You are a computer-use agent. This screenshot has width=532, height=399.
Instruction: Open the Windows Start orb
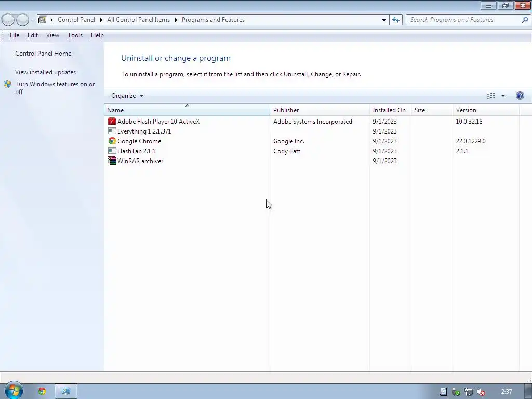pyautogui.click(x=14, y=391)
